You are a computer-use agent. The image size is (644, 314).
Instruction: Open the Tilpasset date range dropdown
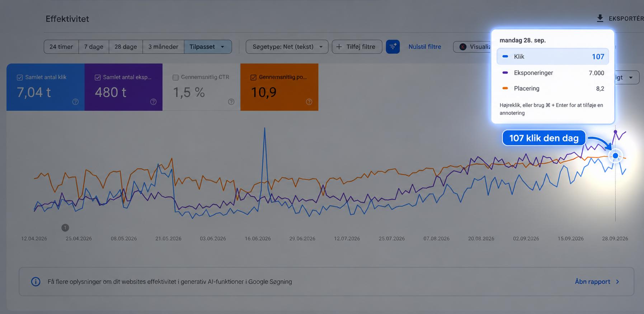208,47
